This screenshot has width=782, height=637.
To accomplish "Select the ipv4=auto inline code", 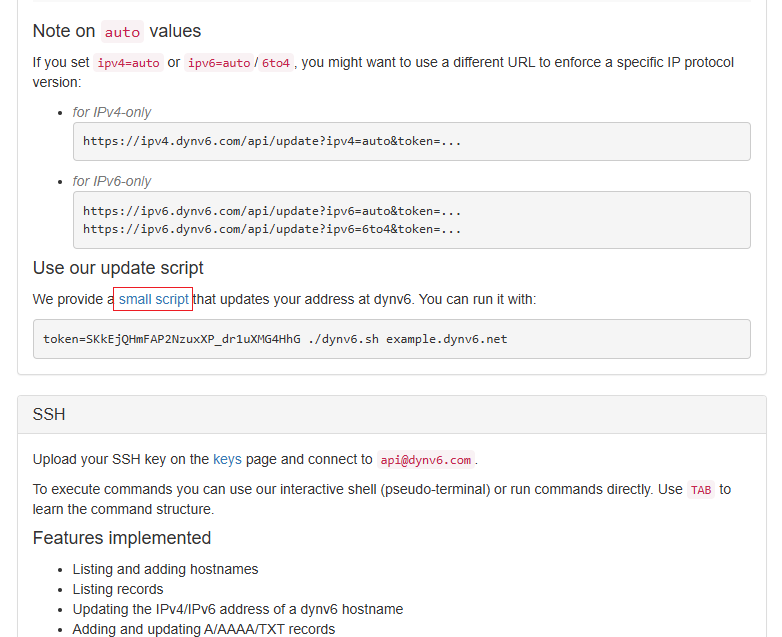I will 128,63.
